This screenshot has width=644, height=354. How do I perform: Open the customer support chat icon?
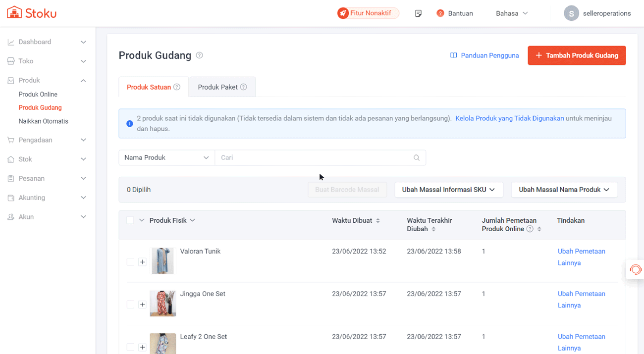point(635,270)
